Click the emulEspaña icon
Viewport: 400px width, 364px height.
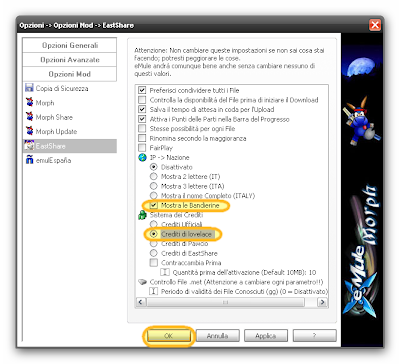tap(29, 160)
